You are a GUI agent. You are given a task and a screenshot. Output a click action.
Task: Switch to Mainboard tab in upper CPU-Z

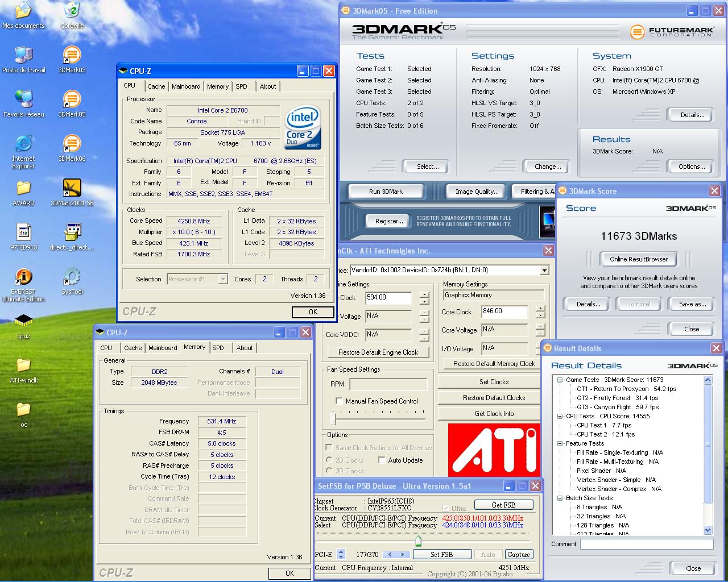click(x=186, y=87)
